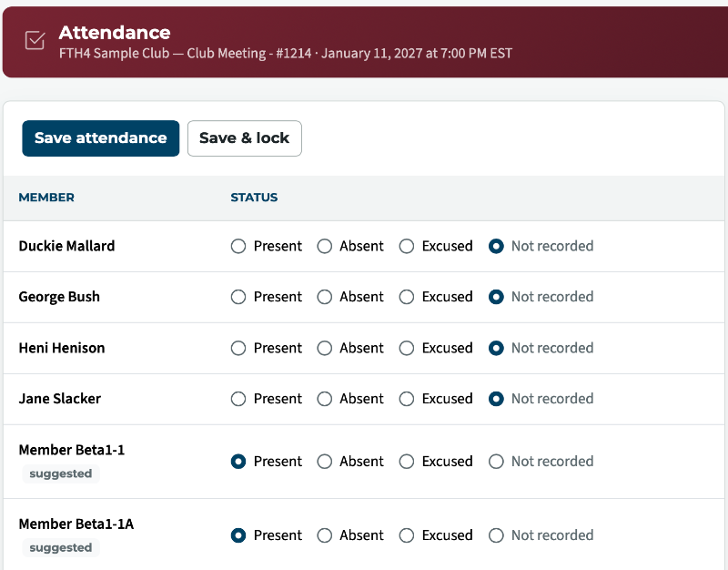
Task: Mark Member Beta1-1 as Absent
Action: [325, 462]
